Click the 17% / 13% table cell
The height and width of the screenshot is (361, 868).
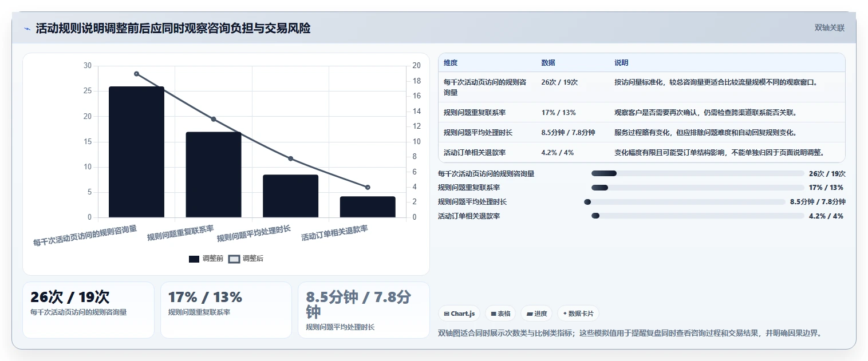[x=558, y=113]
